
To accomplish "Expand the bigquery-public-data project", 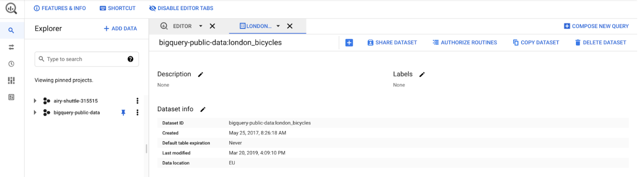I will [x=35, y=112].
